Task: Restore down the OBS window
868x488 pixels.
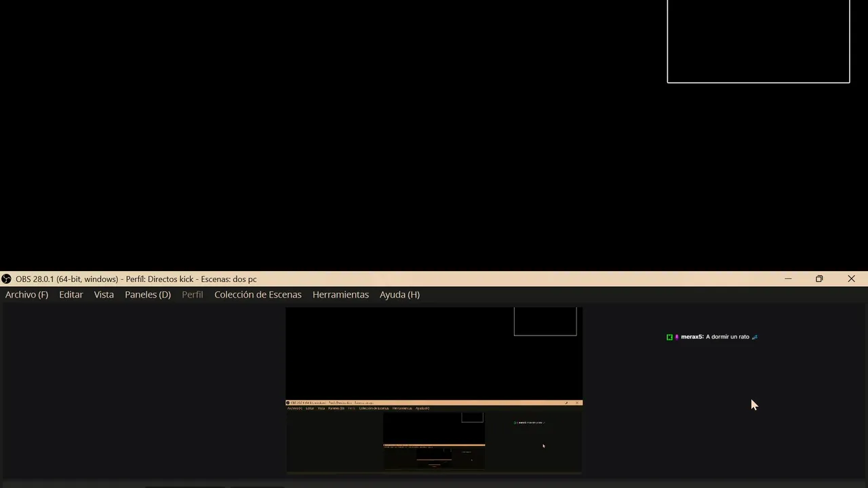Action: pyautogui.click(x=819, y=279)
